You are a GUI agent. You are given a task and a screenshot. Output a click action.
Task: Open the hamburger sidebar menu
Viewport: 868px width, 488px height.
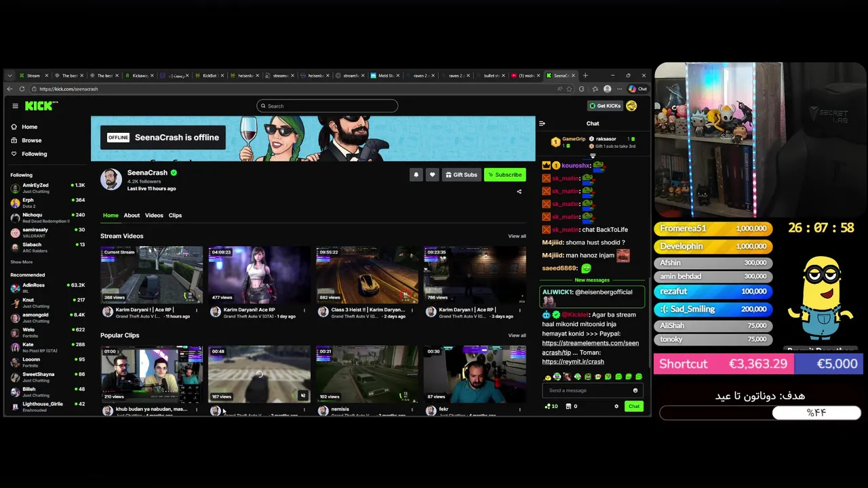click(15, 106)
